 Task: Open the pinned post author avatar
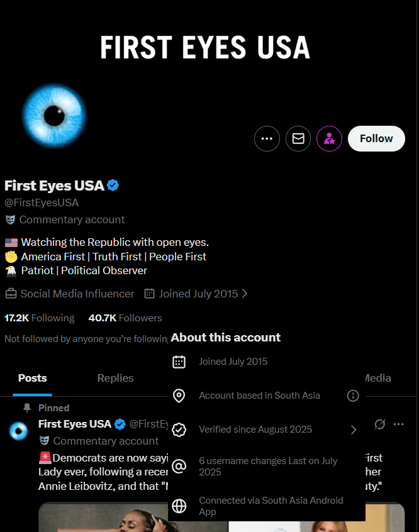coord(19,431)
